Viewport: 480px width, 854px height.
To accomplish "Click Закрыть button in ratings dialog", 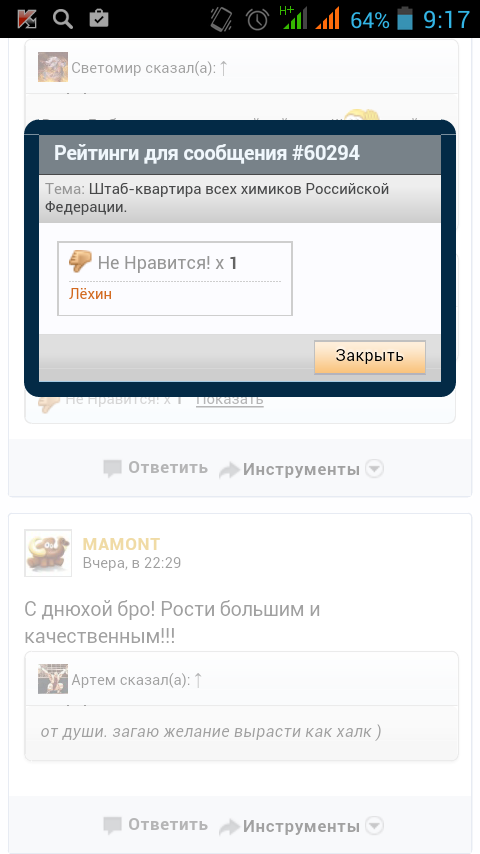I will 369,357.
